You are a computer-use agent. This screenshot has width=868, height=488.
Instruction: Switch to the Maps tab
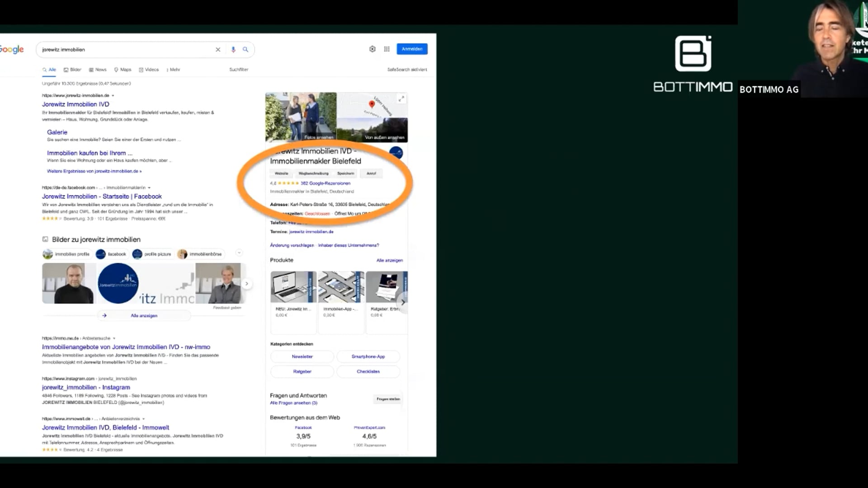(123, 70)
